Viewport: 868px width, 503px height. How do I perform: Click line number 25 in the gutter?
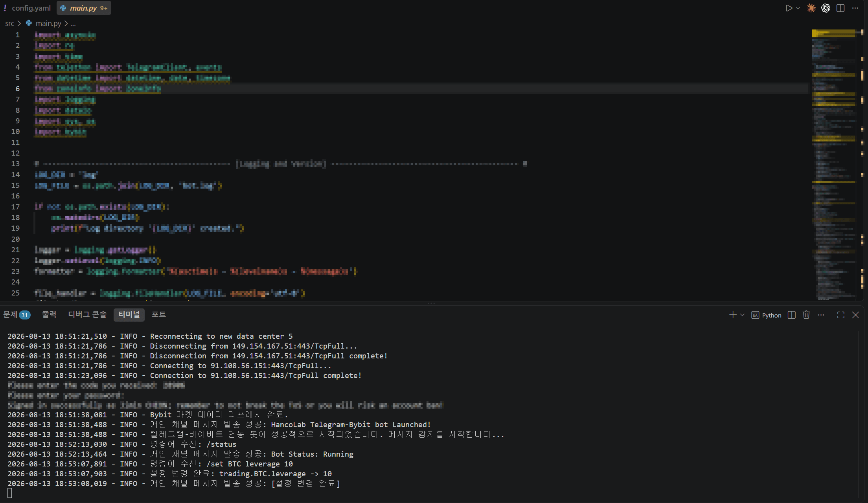pyautogui.click(x=15, y=293)
